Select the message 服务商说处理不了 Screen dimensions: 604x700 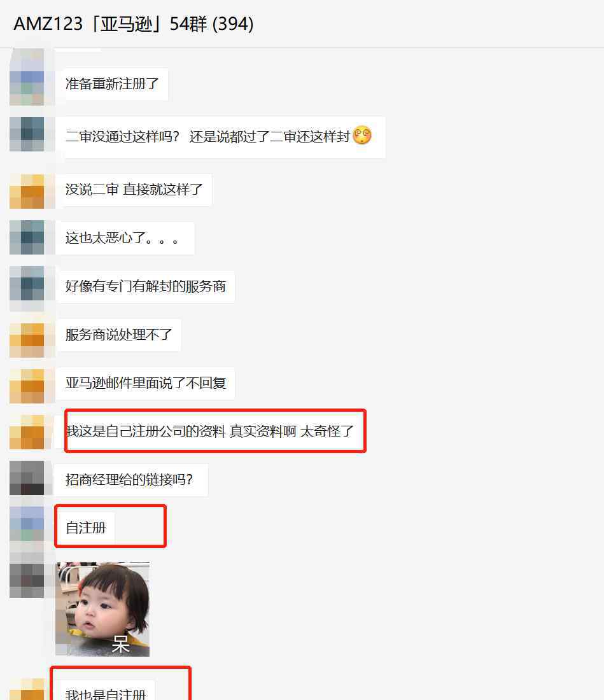pos(119,335)
